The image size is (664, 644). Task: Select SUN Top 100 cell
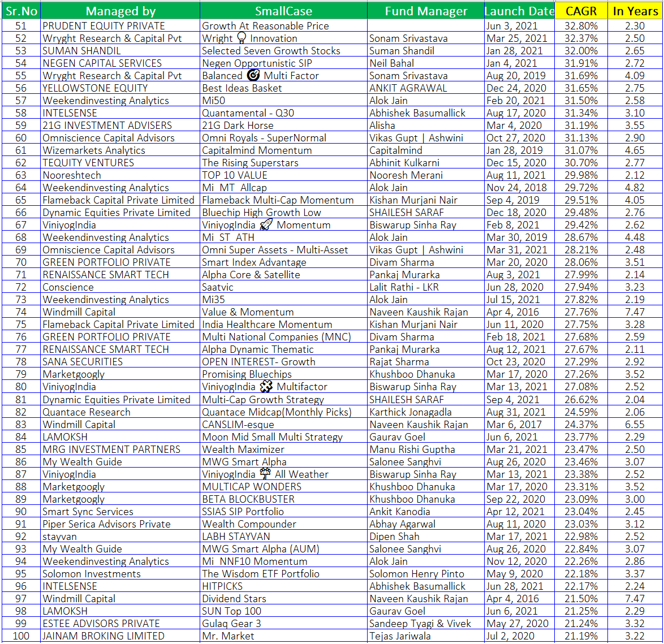[283, 611]
